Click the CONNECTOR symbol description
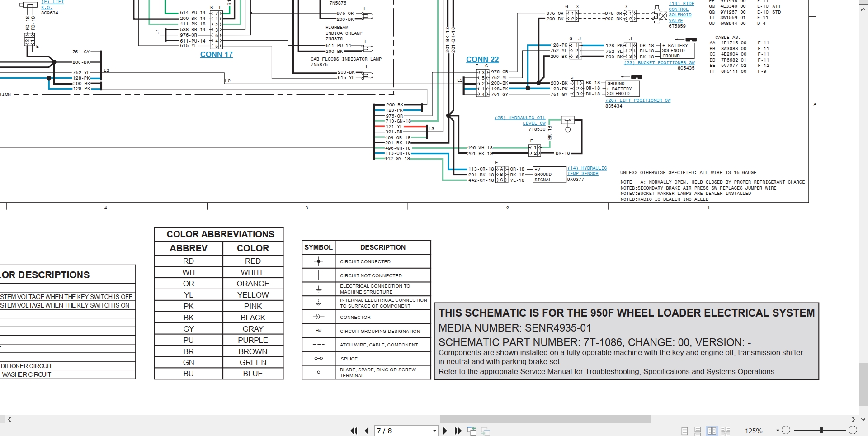The width and height of the screenshot is (868, 436). (355, 317)
